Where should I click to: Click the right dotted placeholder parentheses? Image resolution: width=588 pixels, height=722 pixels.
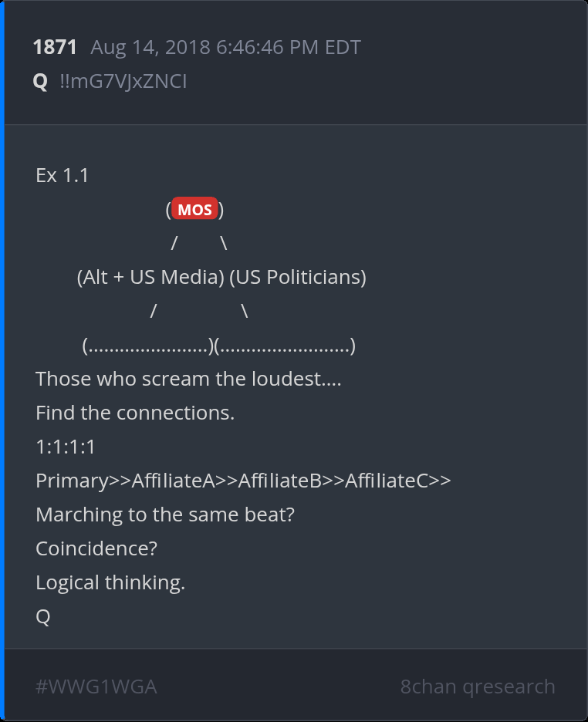click(x=285, y=346)
